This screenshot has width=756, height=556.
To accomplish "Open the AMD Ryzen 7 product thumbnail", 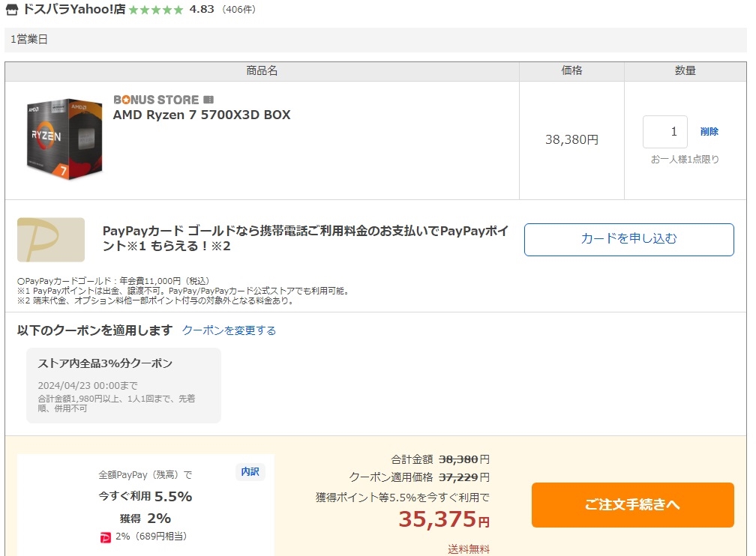I will [64, 139].
